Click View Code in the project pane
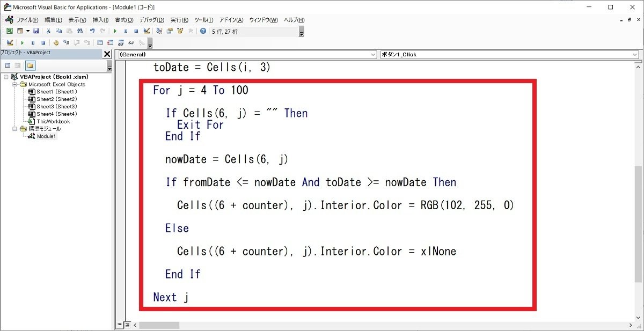 pos(8,65)
